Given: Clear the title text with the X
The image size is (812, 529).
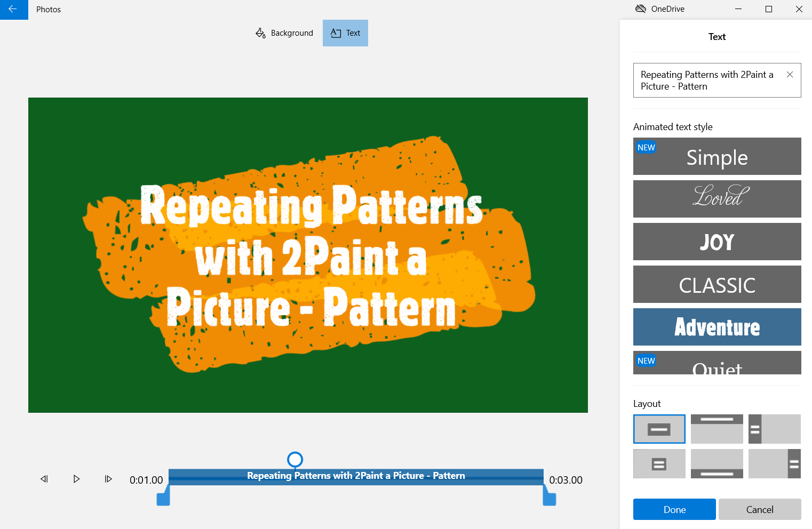Looking at the screenshot, I should (790, 75).
